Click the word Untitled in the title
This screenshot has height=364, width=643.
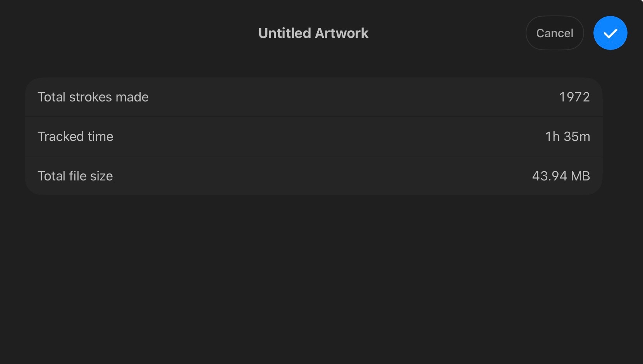[x=285, y=33]
